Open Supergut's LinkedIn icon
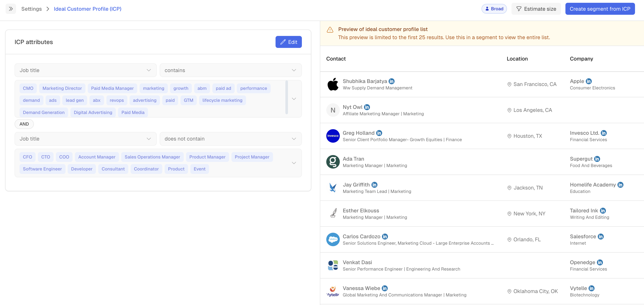 (597, 159)
